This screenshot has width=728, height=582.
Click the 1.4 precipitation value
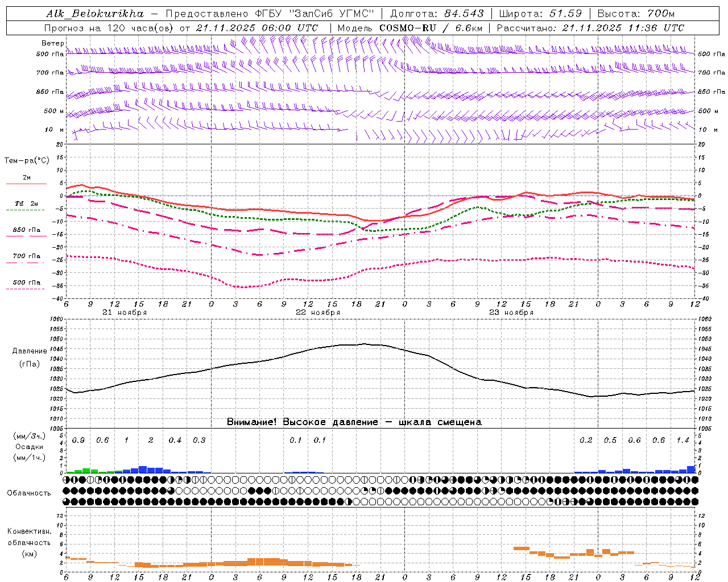(x=682, y=440)
